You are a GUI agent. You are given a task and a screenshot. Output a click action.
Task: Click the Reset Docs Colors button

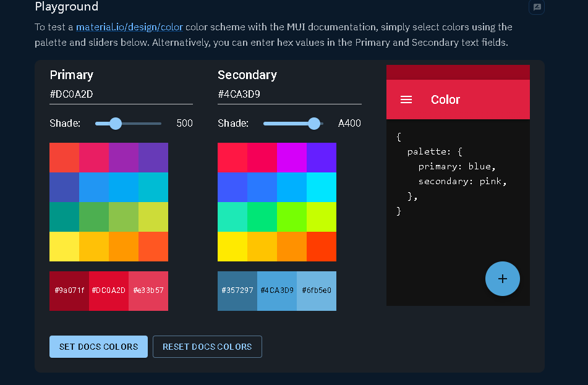(x=207, y=347)
